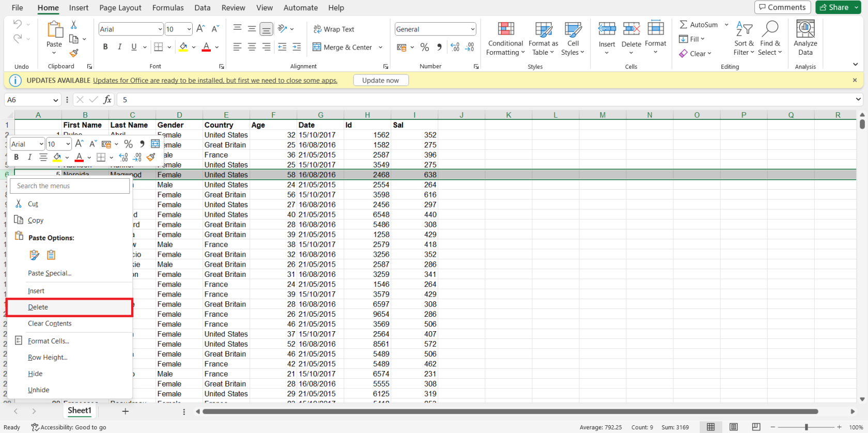Toggle Underline in the ribbon Font group
Image resolution: width=868 pixels, height=433 pixels.
[x=134, y=47]
